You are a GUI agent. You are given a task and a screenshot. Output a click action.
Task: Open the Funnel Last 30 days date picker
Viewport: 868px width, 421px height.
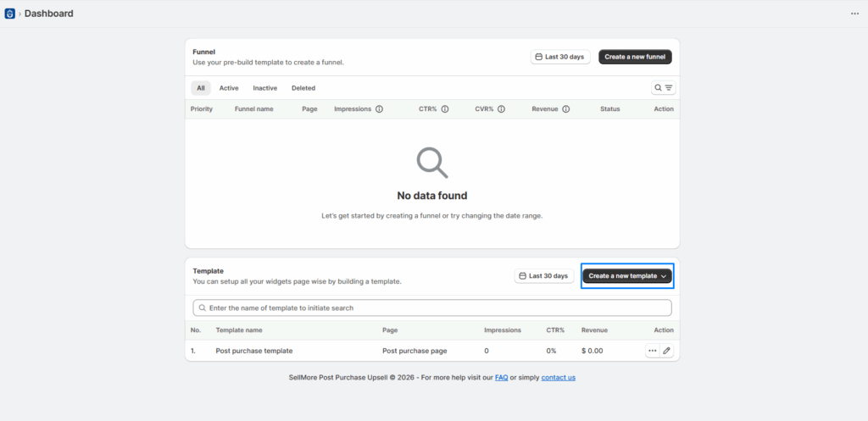tap(560, 57)
